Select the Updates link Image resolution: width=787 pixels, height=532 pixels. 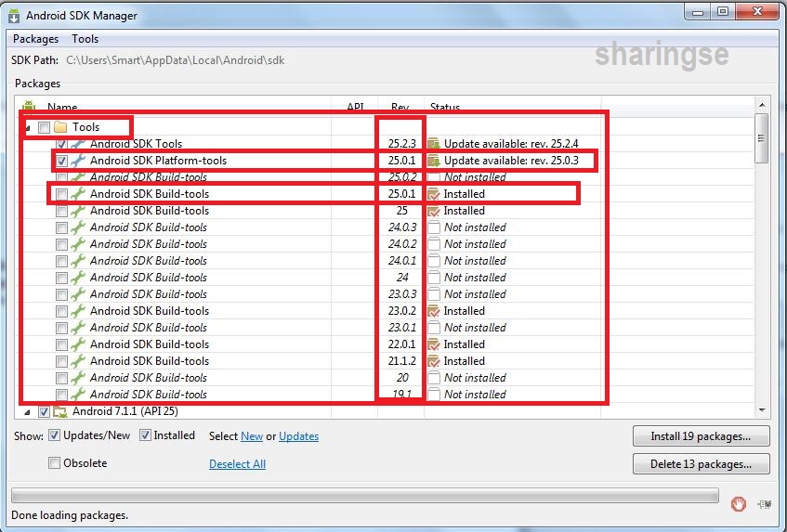point(298,436)
